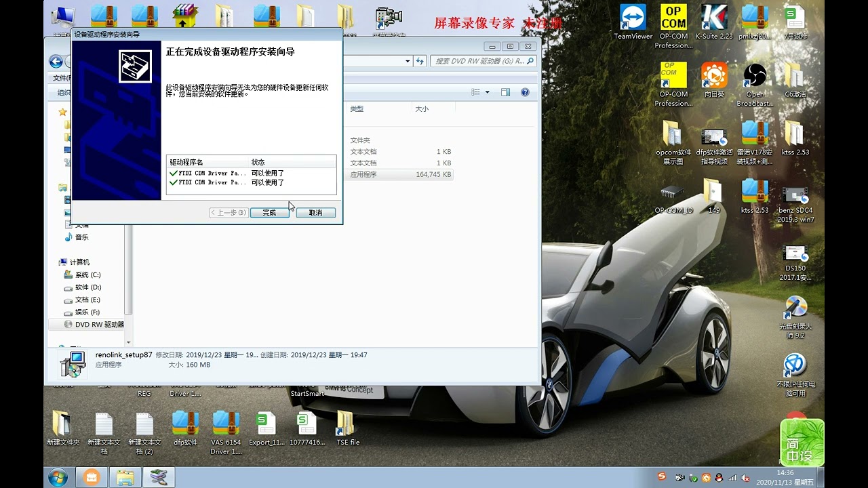Open opcom软件展示图 folder
This screenshot has height=488, width=868.
tap(673, 143)
